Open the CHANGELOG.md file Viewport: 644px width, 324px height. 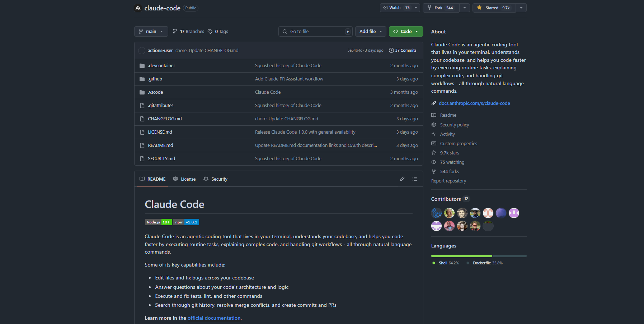point(165,119)
